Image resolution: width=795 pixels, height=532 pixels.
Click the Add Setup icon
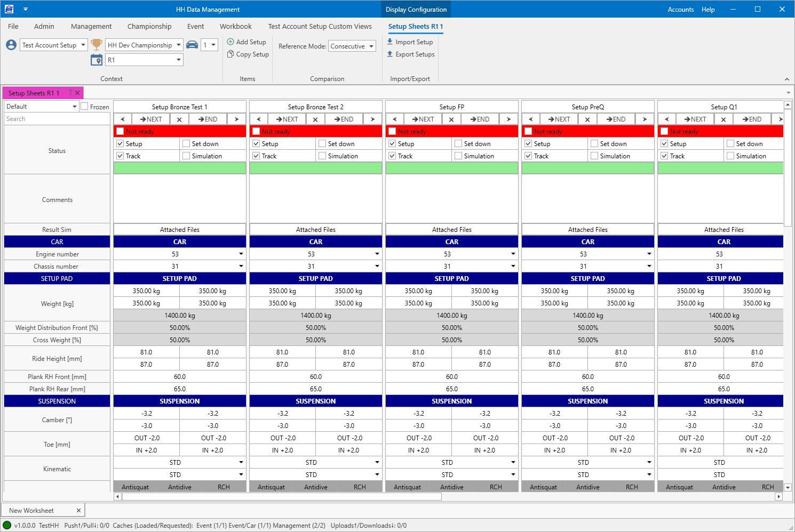tap(230, 42)
